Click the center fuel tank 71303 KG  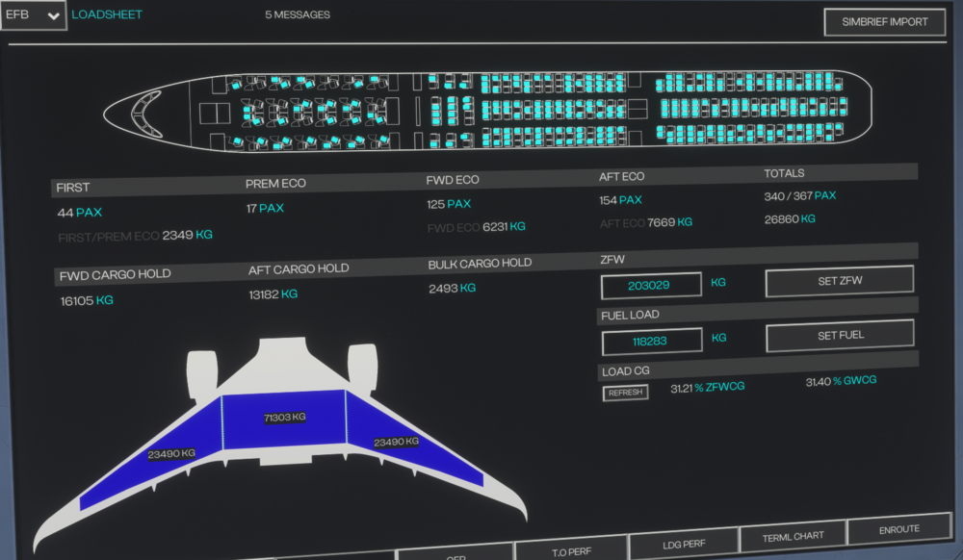[x=284, y=418]
